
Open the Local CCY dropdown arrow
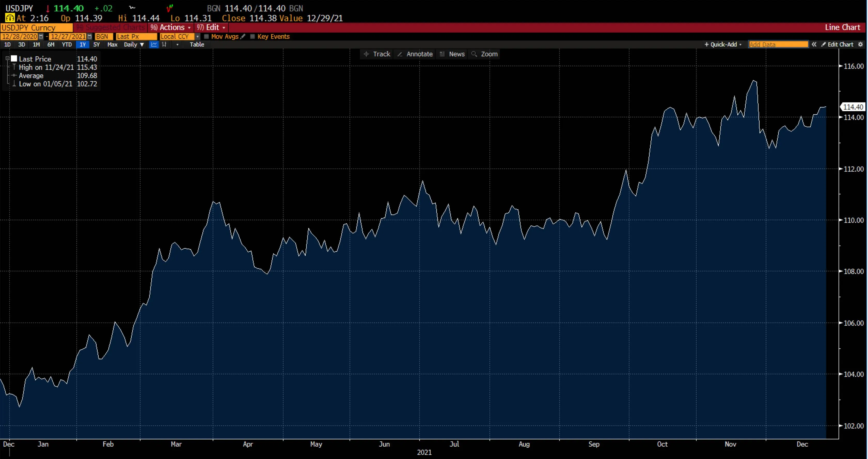[x=198, y=36]
